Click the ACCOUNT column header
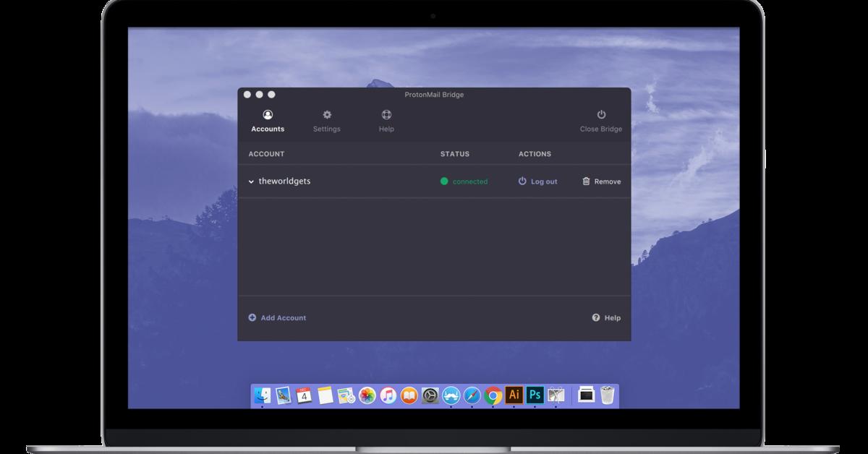868x454 pixels. point(266,154)
